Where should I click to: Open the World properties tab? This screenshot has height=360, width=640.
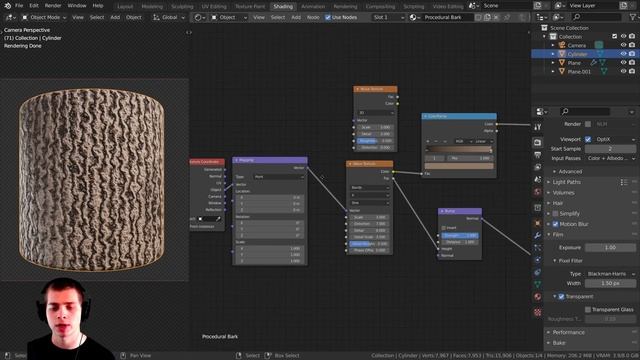538,192
